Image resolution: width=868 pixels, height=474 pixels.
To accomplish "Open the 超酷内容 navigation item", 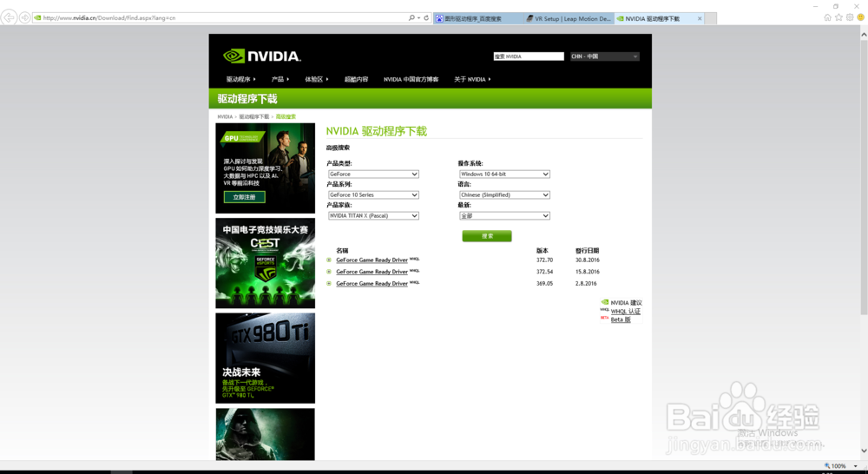I will click(x=356, y=79).
